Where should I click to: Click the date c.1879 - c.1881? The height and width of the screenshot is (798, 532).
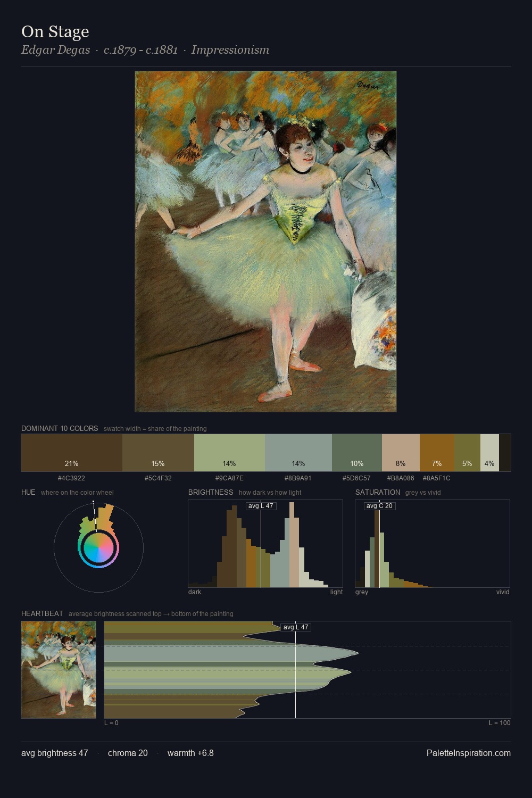click(140, 50)
